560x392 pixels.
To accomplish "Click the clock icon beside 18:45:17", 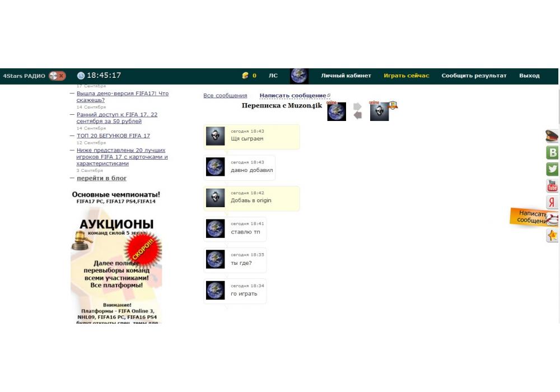I will (81, 76).
